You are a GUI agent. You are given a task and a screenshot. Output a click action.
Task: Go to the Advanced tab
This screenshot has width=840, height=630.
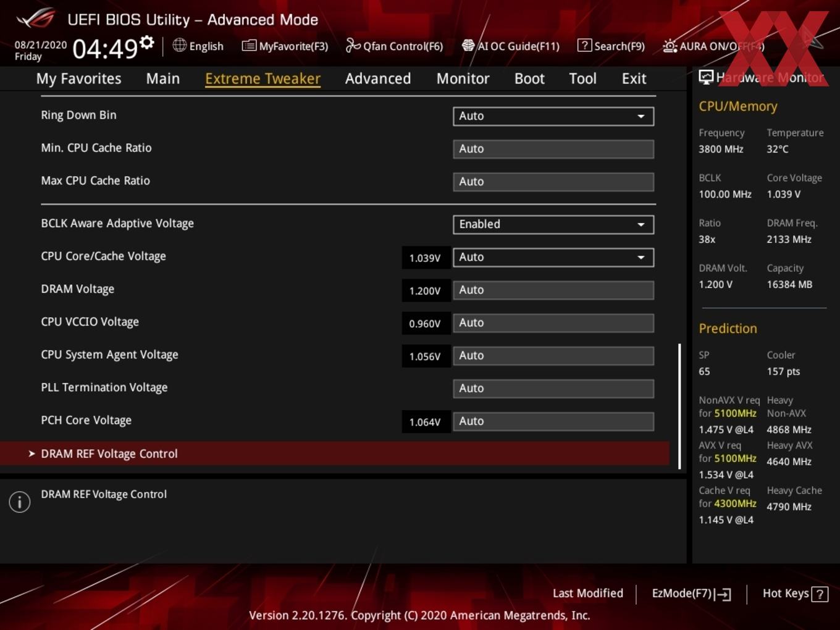click(x=378, y=78)
